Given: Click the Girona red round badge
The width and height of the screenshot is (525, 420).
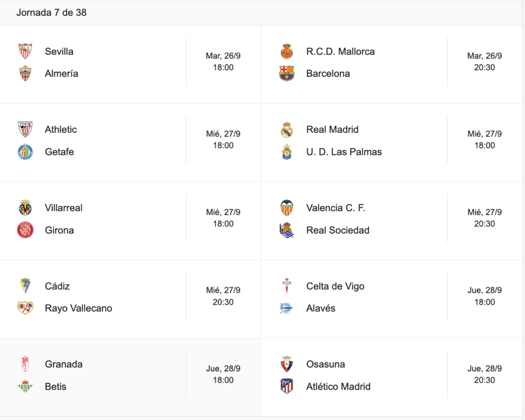Looking at the screenshot, I should (25, 230).
